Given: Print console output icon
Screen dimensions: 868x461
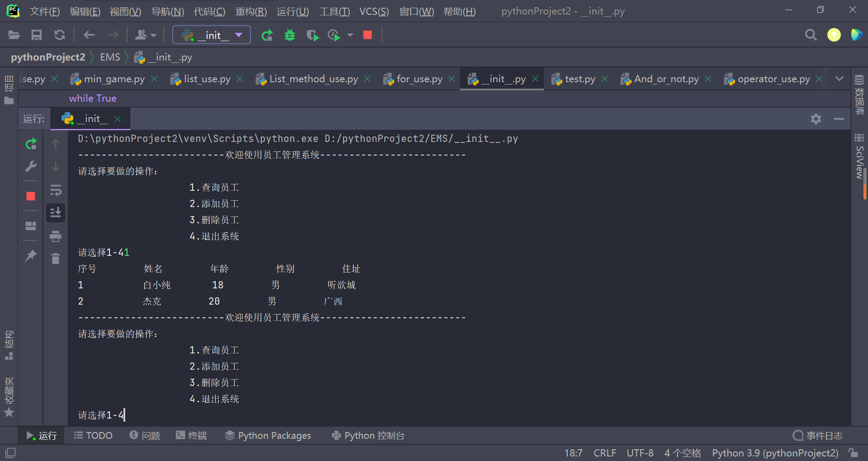Looking at the screenshot, I should pos(56,236).
